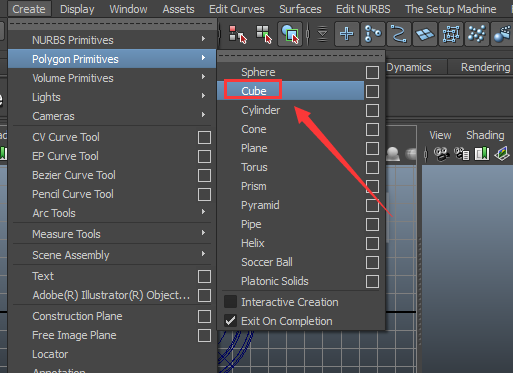This screenshot has width=513, height=373.
Task: Switch to Rendering shelf tab
Action: pos(485,67)
